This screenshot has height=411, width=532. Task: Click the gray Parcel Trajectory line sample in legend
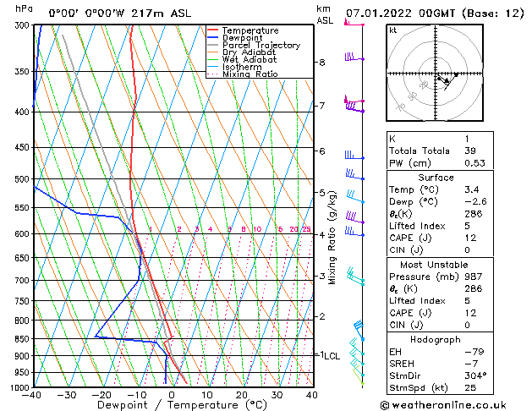[212, 45]
